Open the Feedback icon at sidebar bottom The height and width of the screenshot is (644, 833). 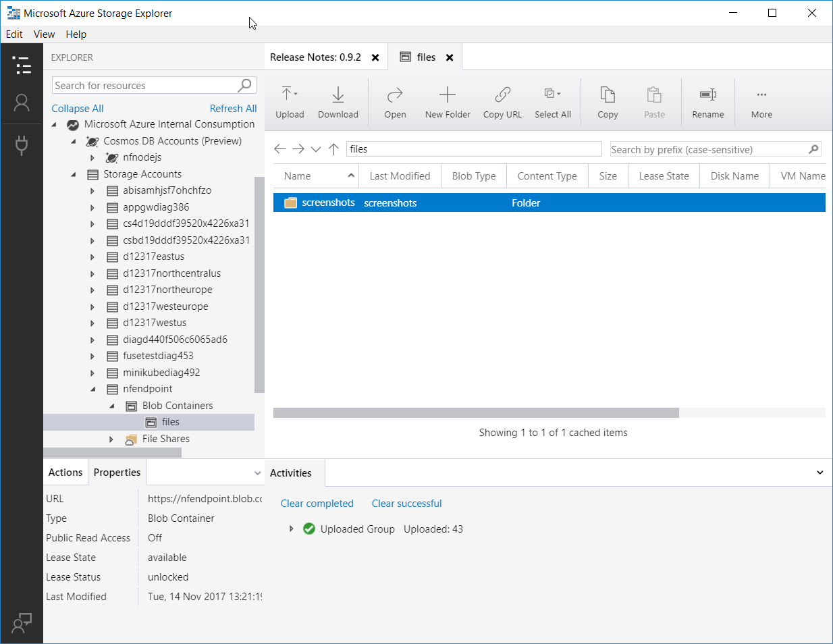point(22,622)
